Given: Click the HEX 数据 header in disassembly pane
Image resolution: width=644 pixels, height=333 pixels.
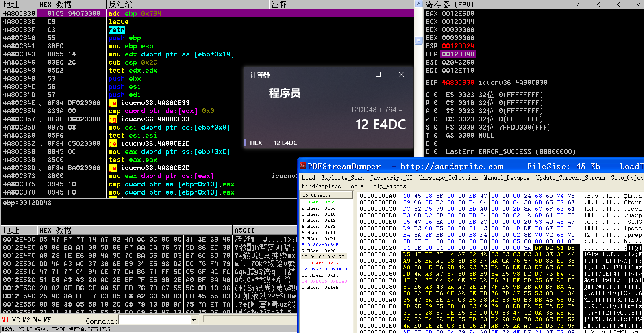Looking at the screenshot, I should [x=72, y=4].
